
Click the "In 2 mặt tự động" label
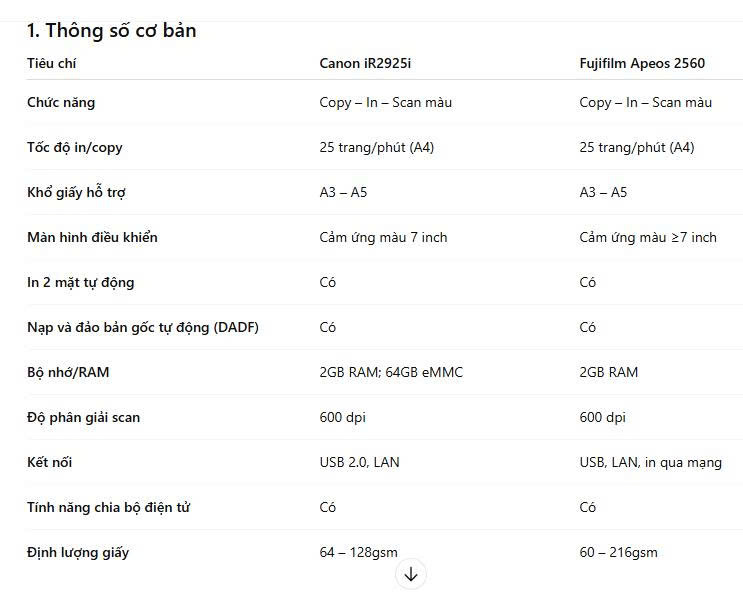pyautogui.click(x=80, y=282)
